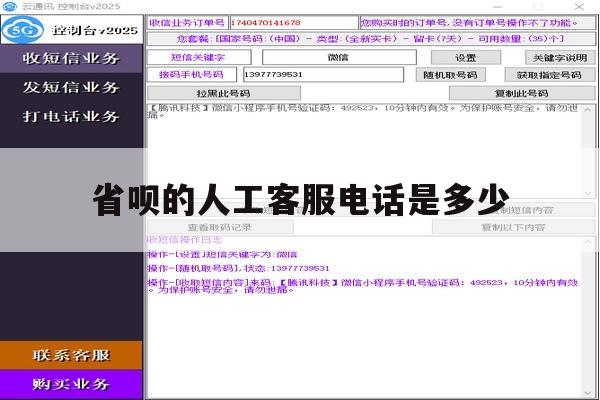Click log entry 操作-[随机取号码]
Viewport: 600px width, 400px height.
(238, 268)
